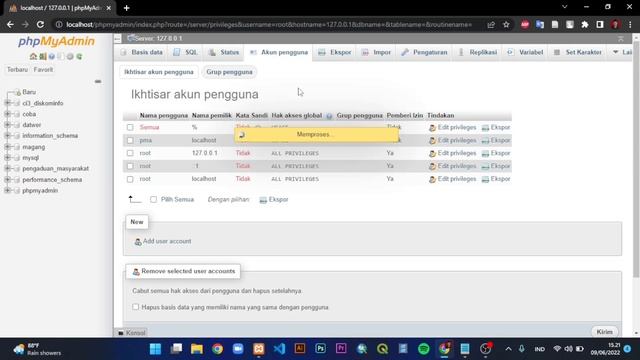This screenshot has width=640, height=360.
Task: Open the Replikasi tab
Action: click(478, 52)
